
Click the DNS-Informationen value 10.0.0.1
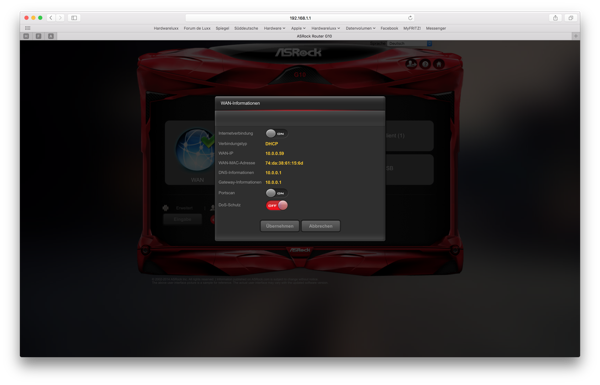[x=273, y=173]
